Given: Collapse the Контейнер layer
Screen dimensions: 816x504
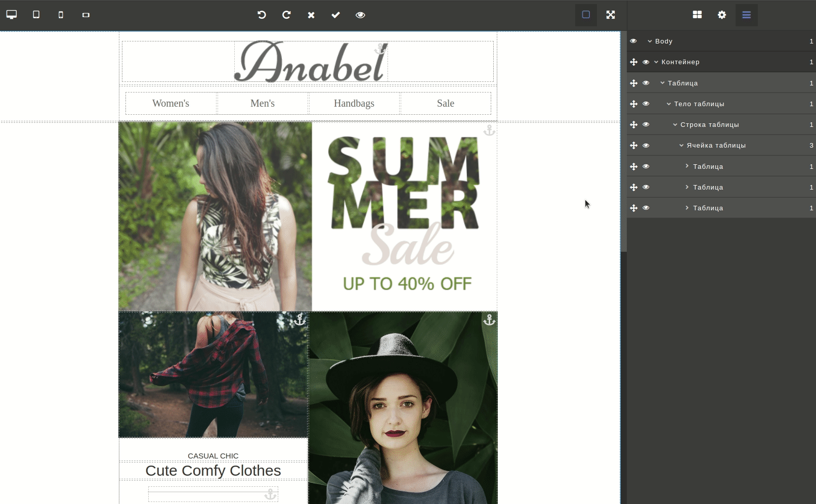Looking at the screenshot, I should [x=656, y=62].
